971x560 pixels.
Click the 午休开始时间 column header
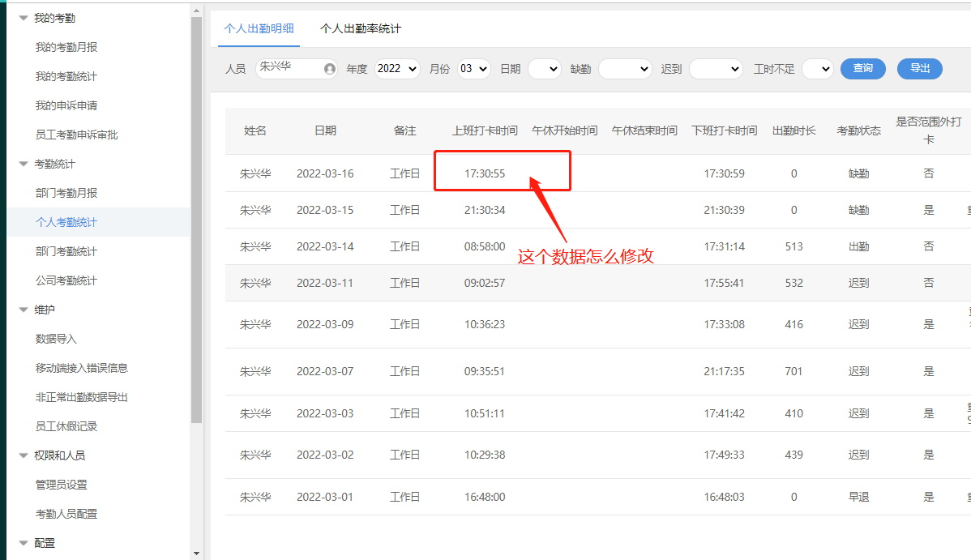tap(565, 130)
